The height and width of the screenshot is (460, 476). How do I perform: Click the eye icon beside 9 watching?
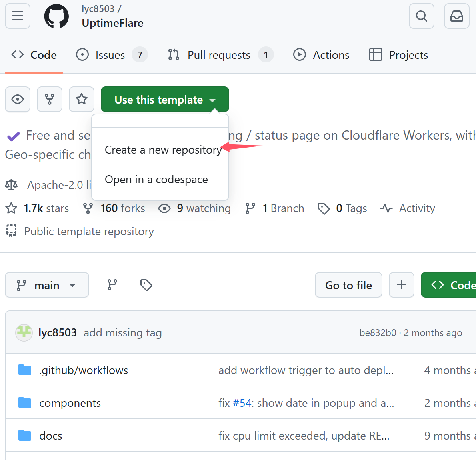(164, 208)
